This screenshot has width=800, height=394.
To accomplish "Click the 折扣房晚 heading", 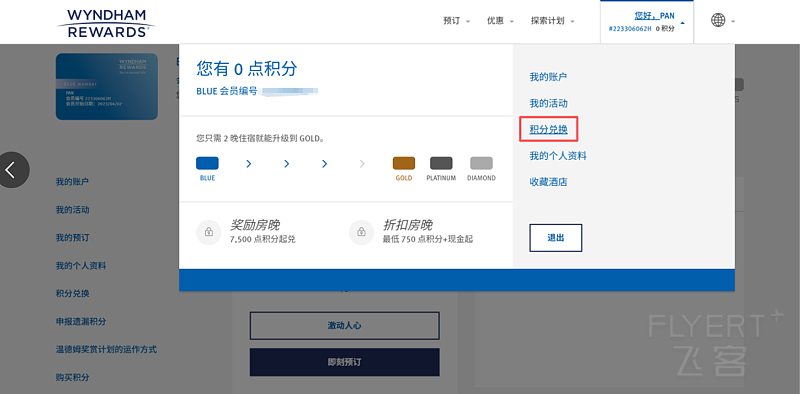I will click(x=408, y=225).
